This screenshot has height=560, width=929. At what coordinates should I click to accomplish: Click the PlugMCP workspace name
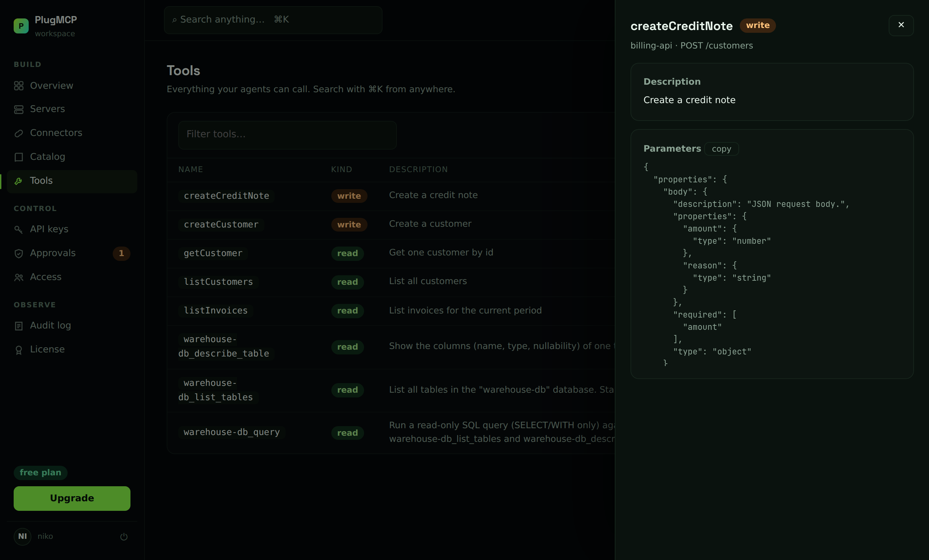pos(56,20)
